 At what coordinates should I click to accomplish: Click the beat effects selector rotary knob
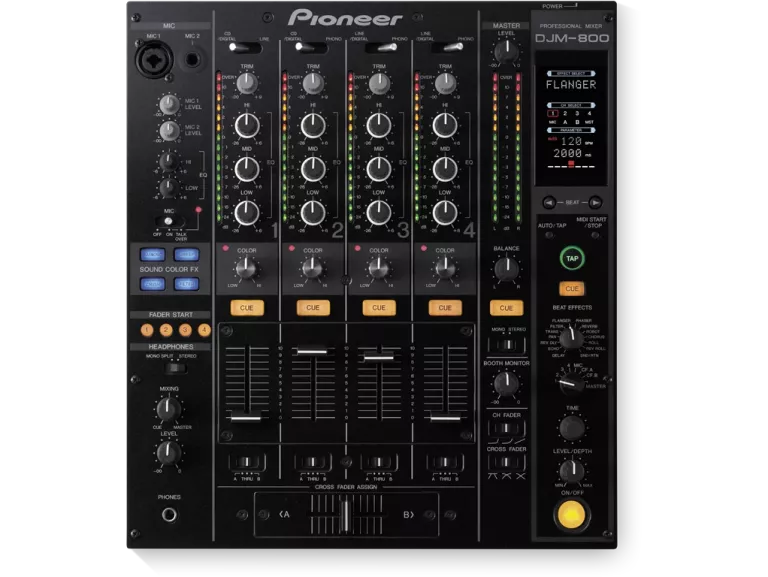click(571, 337)
